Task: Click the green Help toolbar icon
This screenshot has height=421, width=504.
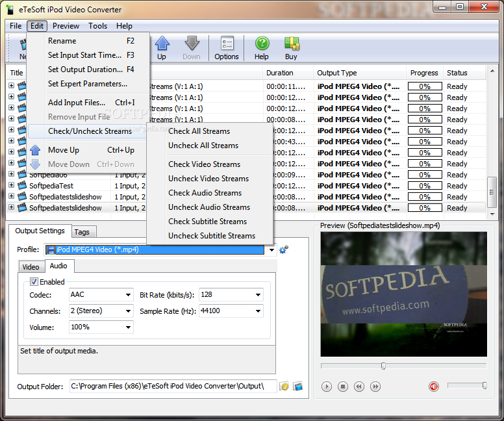Action: click(262, 44)
